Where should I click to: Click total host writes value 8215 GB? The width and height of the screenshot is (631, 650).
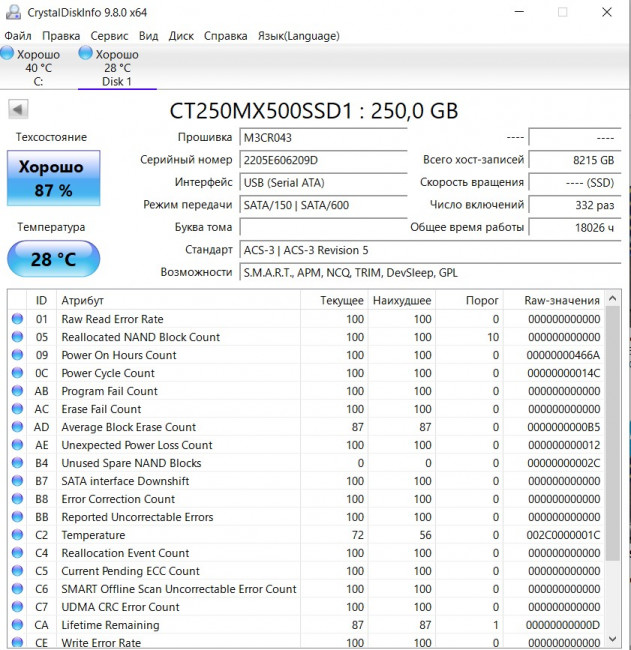[x=575, y=160]
